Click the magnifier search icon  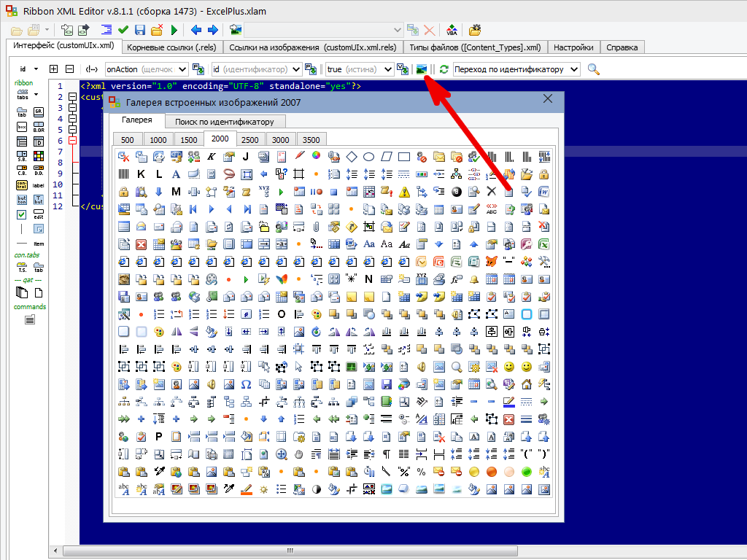point(594,69)
